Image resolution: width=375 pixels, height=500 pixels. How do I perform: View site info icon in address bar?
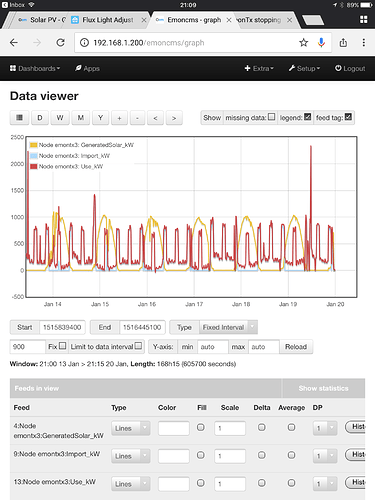click(x=84, y=43)
